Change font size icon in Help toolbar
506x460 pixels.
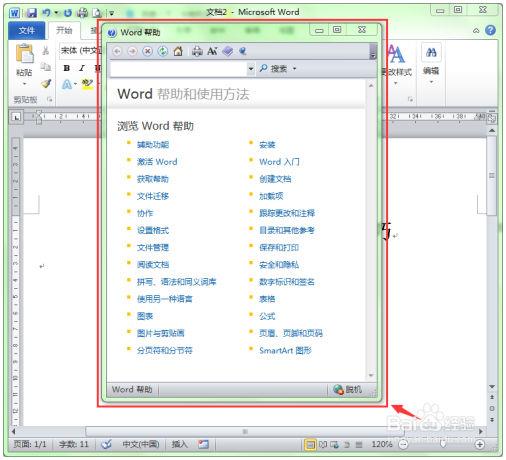click(212, 51)
